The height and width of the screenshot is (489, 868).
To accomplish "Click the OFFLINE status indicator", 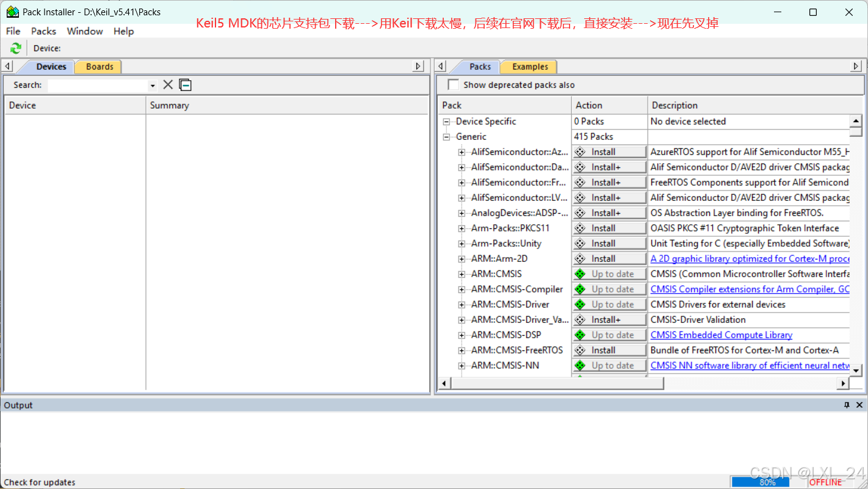I will 825,482.
